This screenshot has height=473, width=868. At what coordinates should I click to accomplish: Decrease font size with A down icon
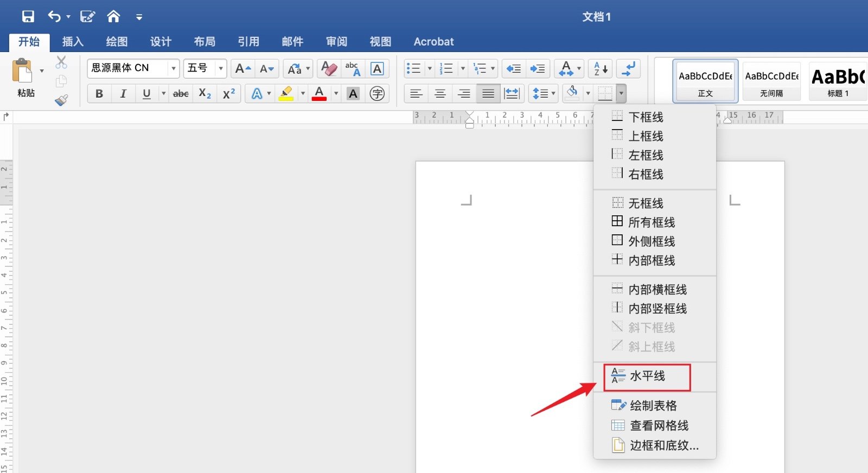[x=267, y=68]
